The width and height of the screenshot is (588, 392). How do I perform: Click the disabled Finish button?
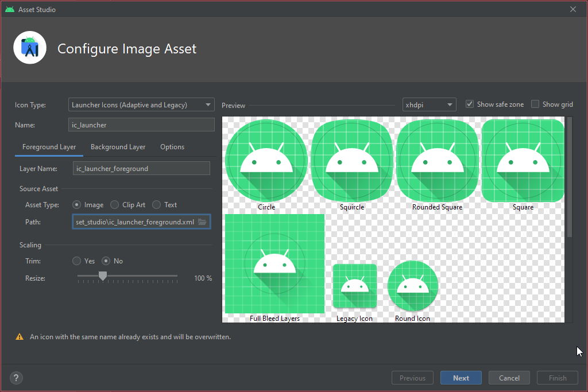(558, 378)
